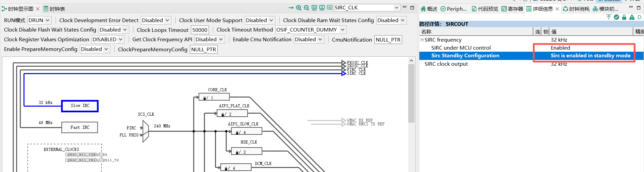Select SIRC clock output row
644x172 pixels.
[531, 64]
